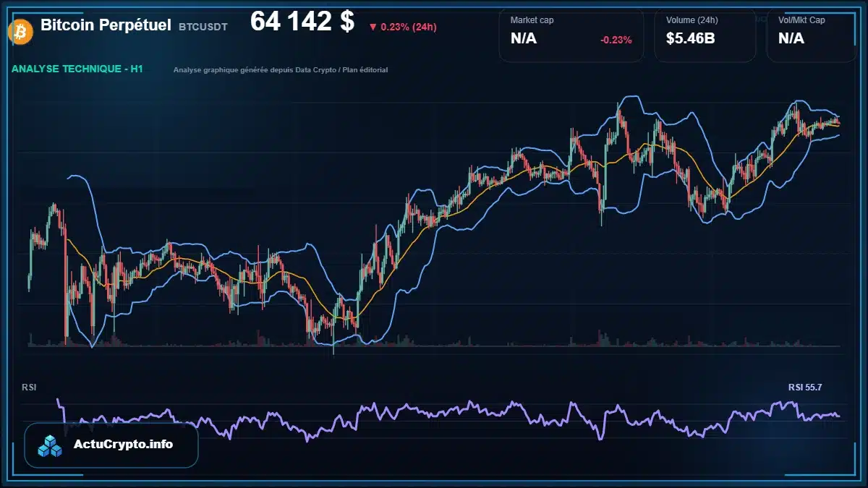Screen dimensions: 868x488
Task: Open the Volume (24h) card
Action: [x=705, y=35]
